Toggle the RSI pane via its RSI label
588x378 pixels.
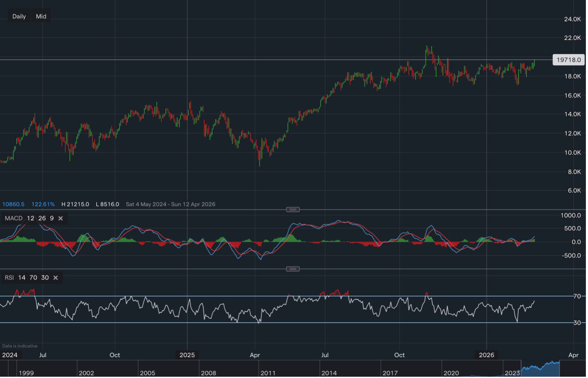[x=9, y=278]
